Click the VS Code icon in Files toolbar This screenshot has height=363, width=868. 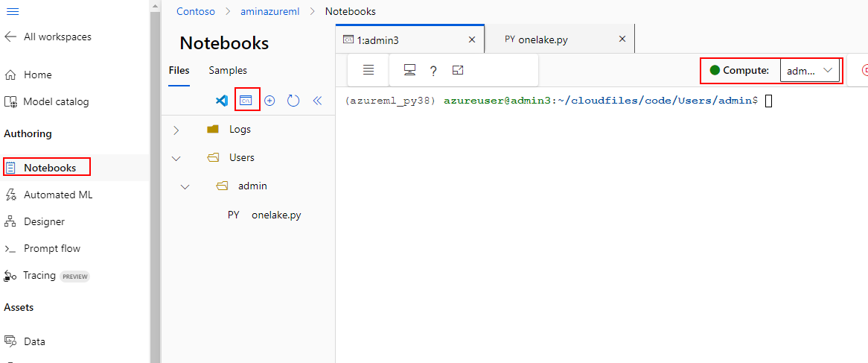point(221,101)
